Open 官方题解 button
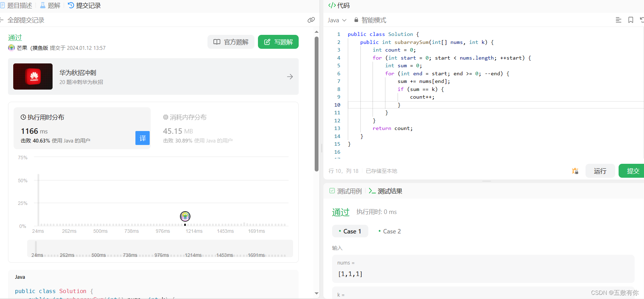This screenshot has height=299, width=644. [231, 42]
